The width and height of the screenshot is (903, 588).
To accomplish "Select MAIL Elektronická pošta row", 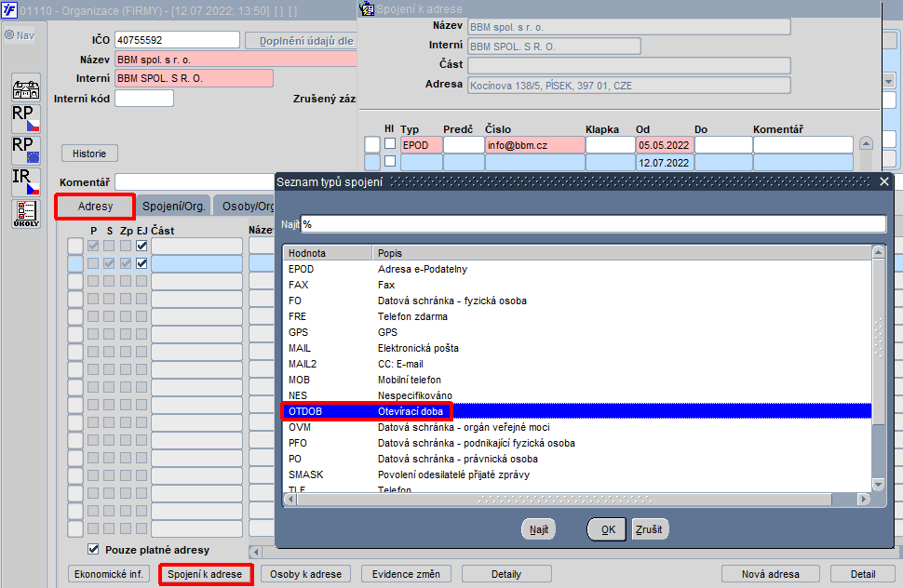I will (x=578, y=348).
